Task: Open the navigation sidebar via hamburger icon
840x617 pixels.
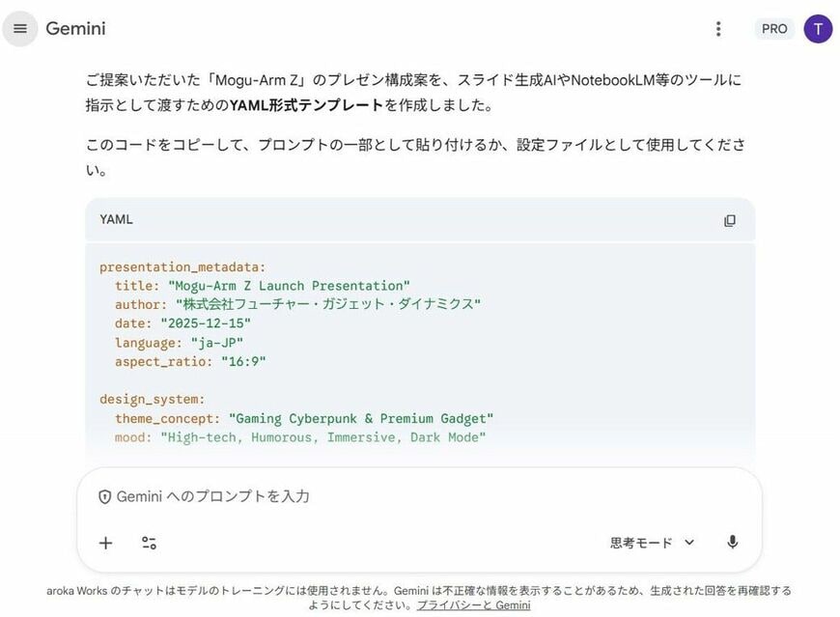Action: click(19, 28)
